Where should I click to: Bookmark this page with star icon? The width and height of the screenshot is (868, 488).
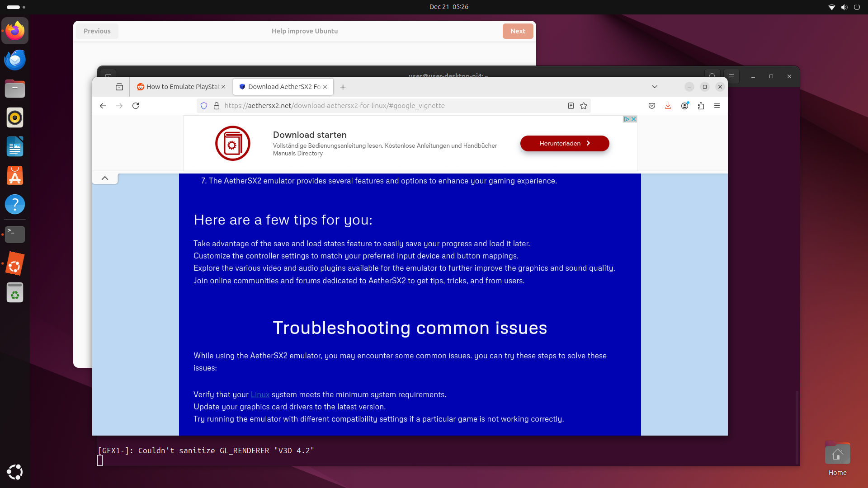pyautogui.click(x=584, y=106)
